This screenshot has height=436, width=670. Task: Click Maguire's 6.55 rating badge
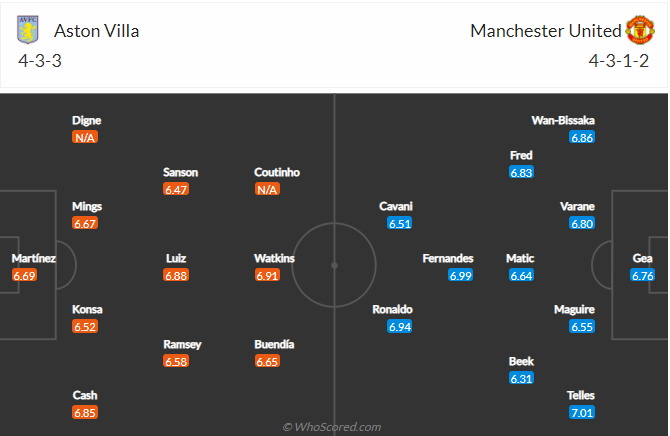pos(582,326)
